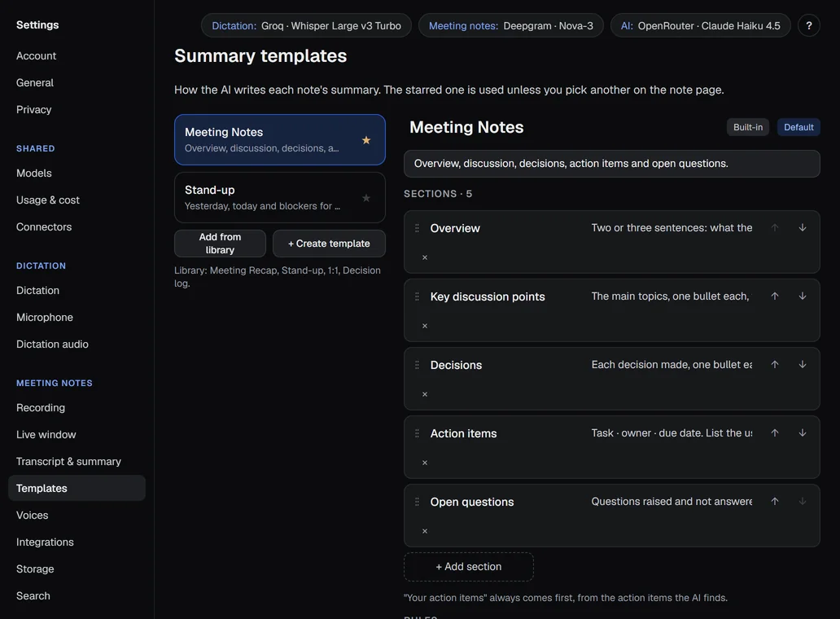Grab the drag handle of Open questions section

[417, 502]
